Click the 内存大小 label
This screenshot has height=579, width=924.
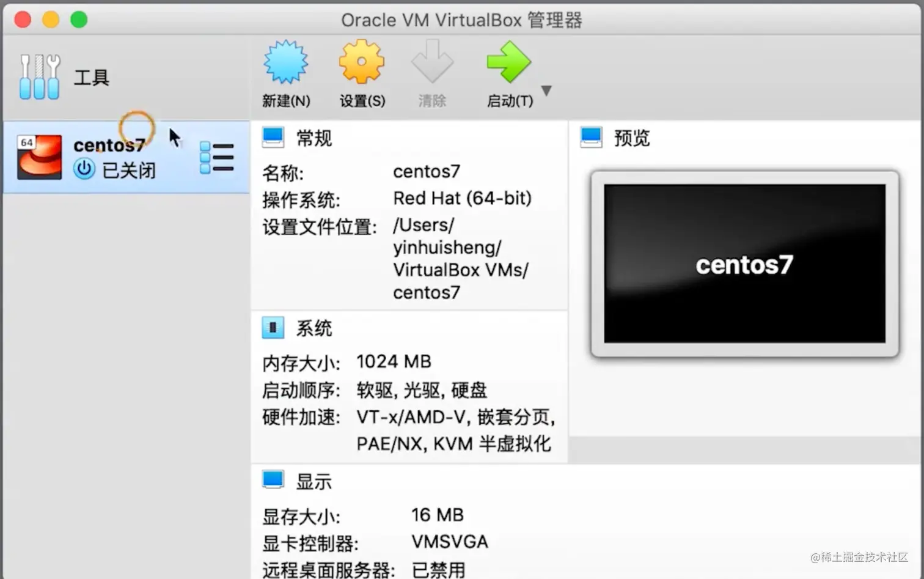[x=301, y=363]
